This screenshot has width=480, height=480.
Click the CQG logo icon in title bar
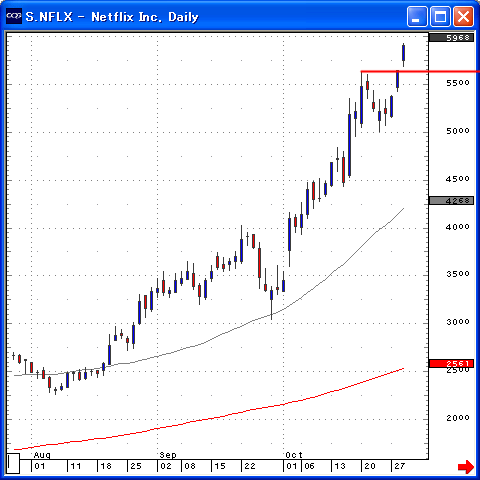click(14, 16)
